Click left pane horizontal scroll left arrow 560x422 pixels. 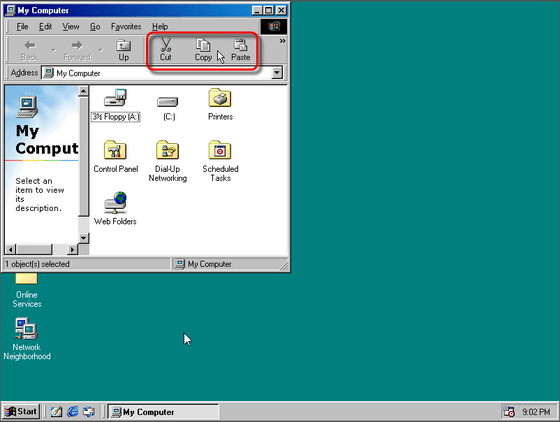click(11, 249)
